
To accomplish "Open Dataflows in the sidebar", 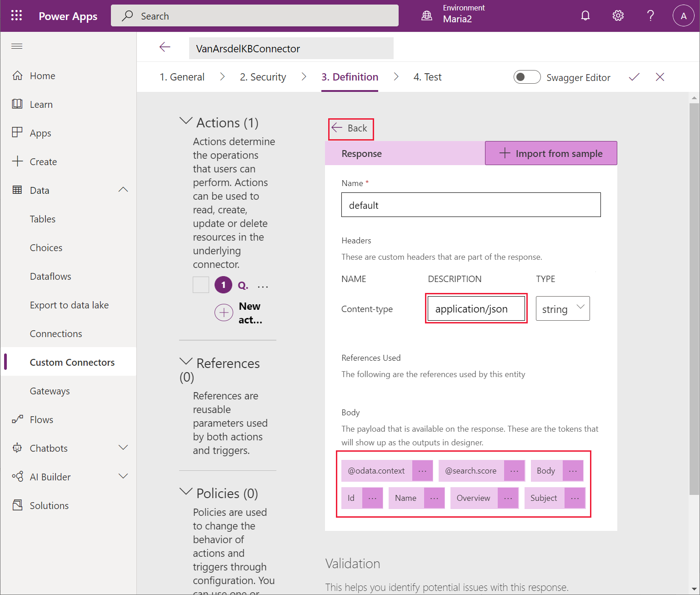I will point(50,276).
